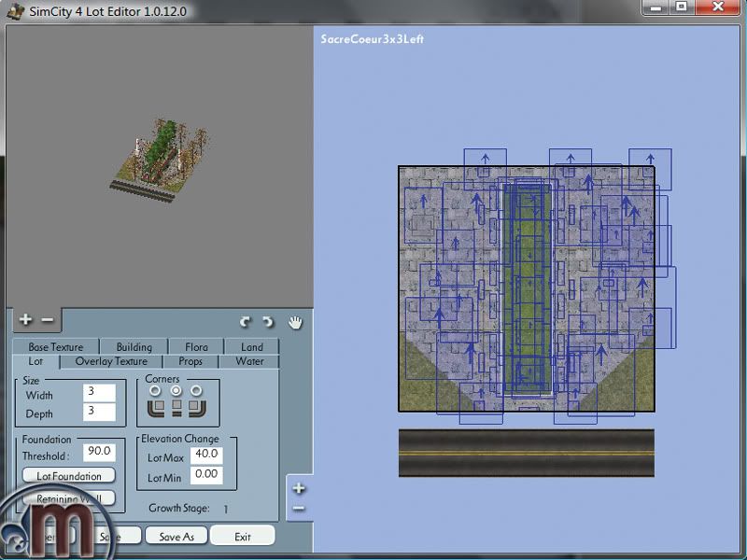
Task: Click the Save button
Action: [114, 536]
